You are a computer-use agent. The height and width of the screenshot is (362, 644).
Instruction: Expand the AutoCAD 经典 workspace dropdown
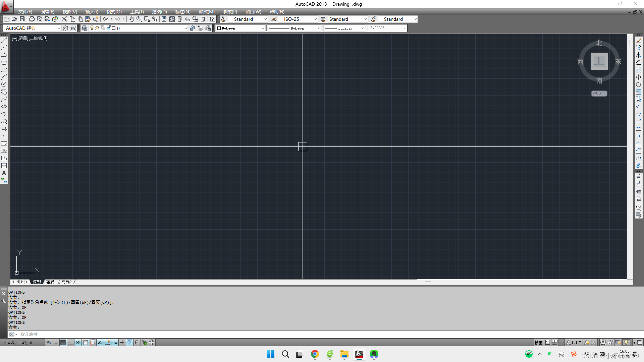[x=59, y=28]
